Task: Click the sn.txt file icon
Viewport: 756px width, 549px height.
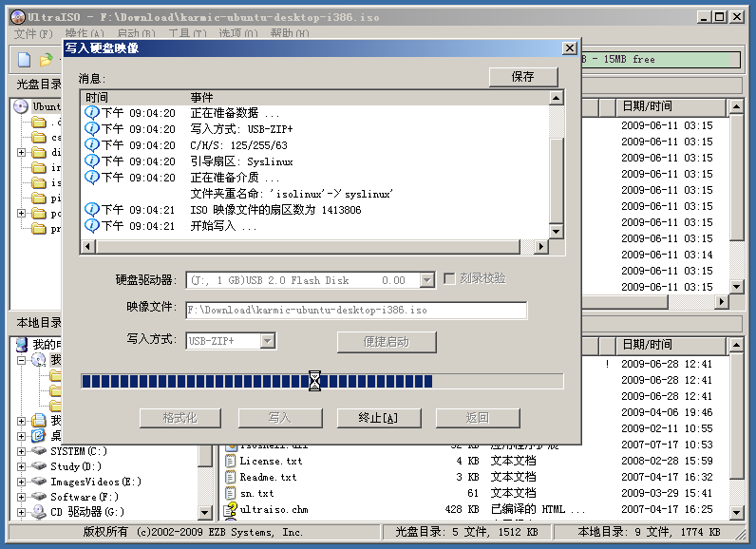Action: point(231,494)
